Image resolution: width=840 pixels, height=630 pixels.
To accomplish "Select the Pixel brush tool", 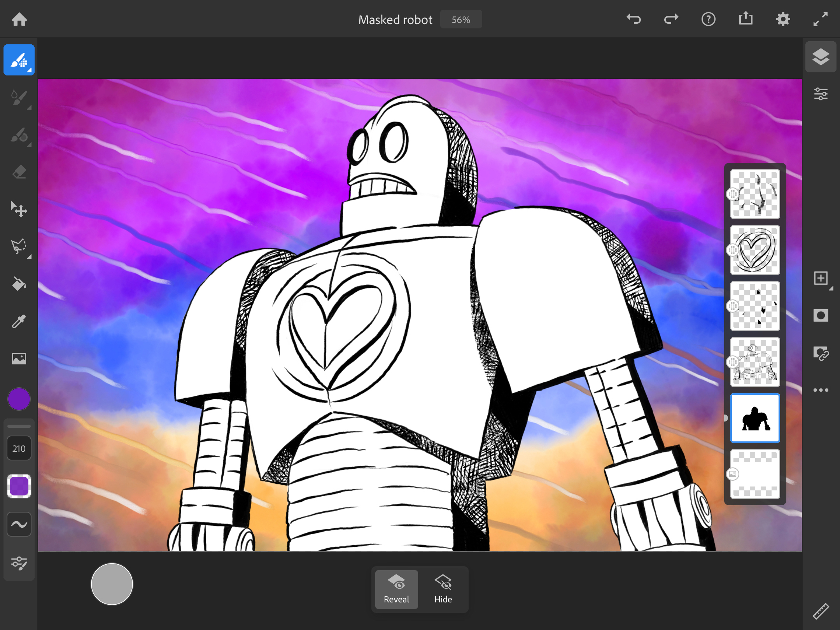I will click(19, 59).
